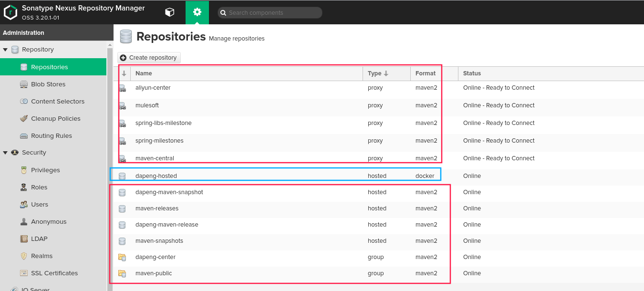Collapse the Security tree node
644x291 pixels.
5,153
